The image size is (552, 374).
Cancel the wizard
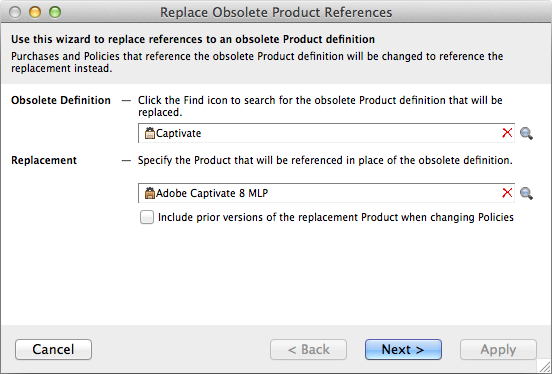[x=54, y=349]
